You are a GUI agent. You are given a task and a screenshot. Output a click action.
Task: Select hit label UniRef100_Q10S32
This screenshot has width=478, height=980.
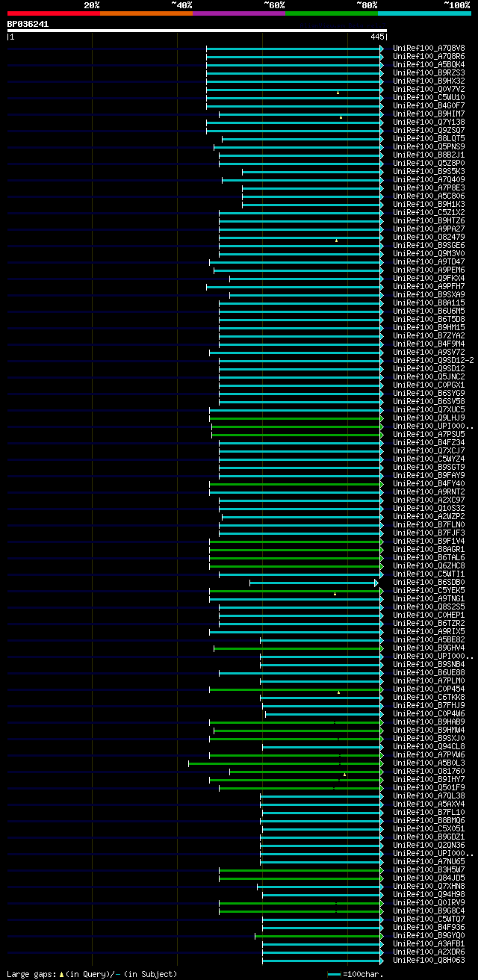click(429, 509)
